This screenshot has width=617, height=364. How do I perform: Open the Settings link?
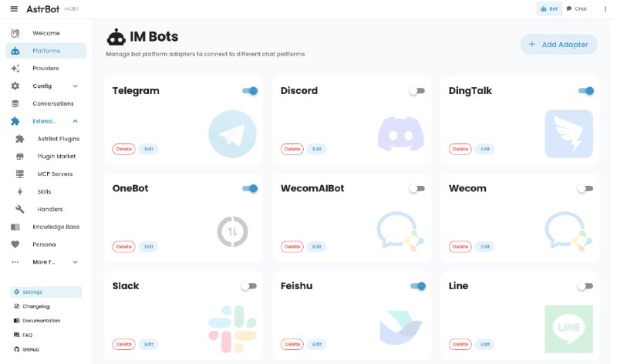click(x=46, y=292)
